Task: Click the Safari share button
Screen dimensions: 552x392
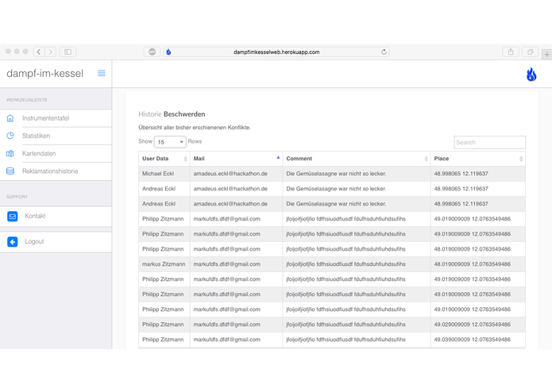Action: coord(511,52)
